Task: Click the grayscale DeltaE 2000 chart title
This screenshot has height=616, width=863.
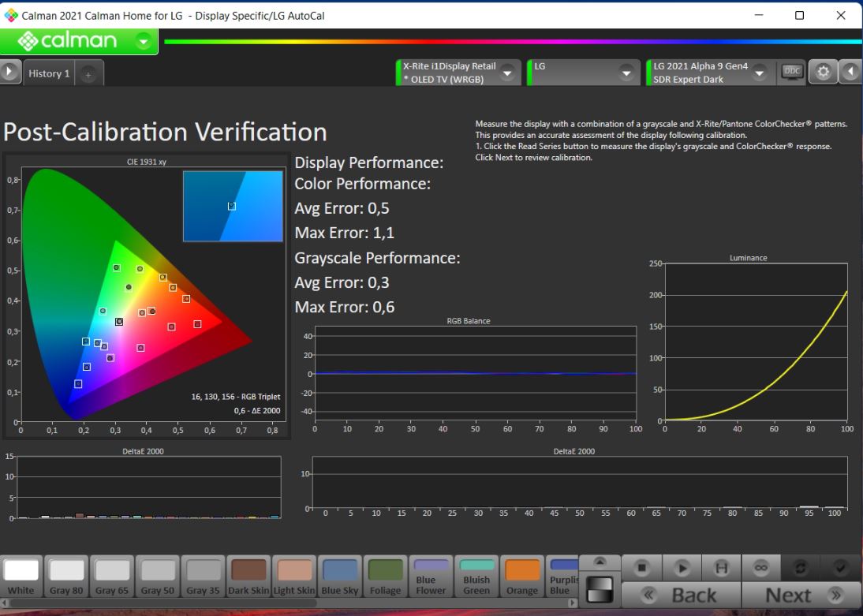Action: [x=574, y=451]
